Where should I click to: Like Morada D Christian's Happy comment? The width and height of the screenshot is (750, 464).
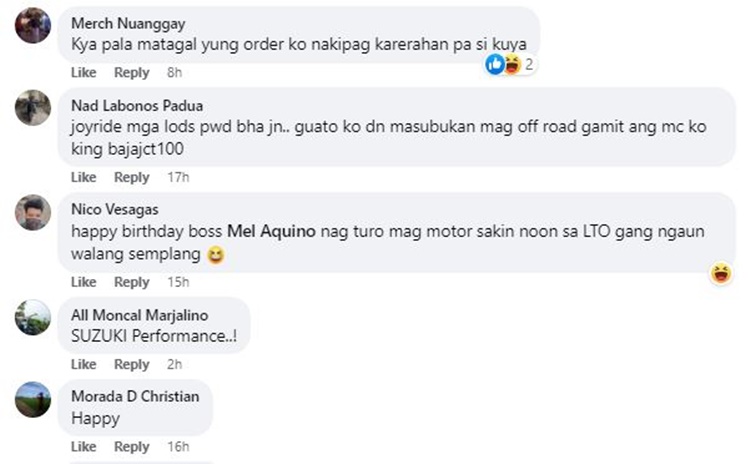click(x=84, y=446)
